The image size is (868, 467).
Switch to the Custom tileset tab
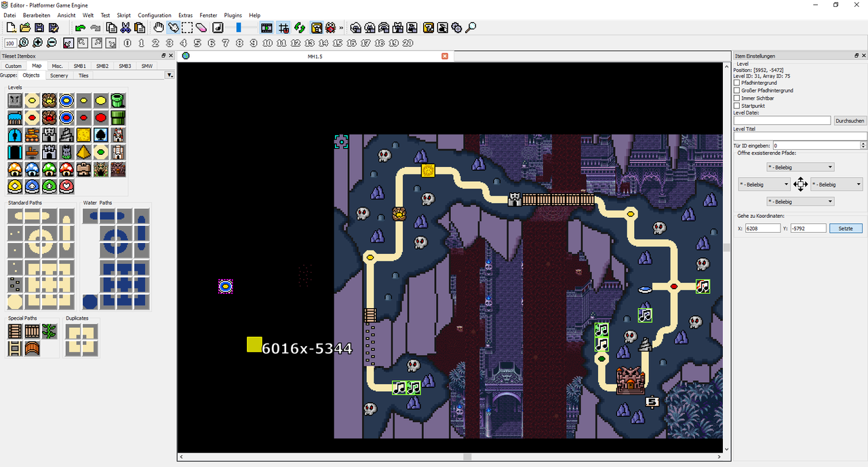coord(14,66)
